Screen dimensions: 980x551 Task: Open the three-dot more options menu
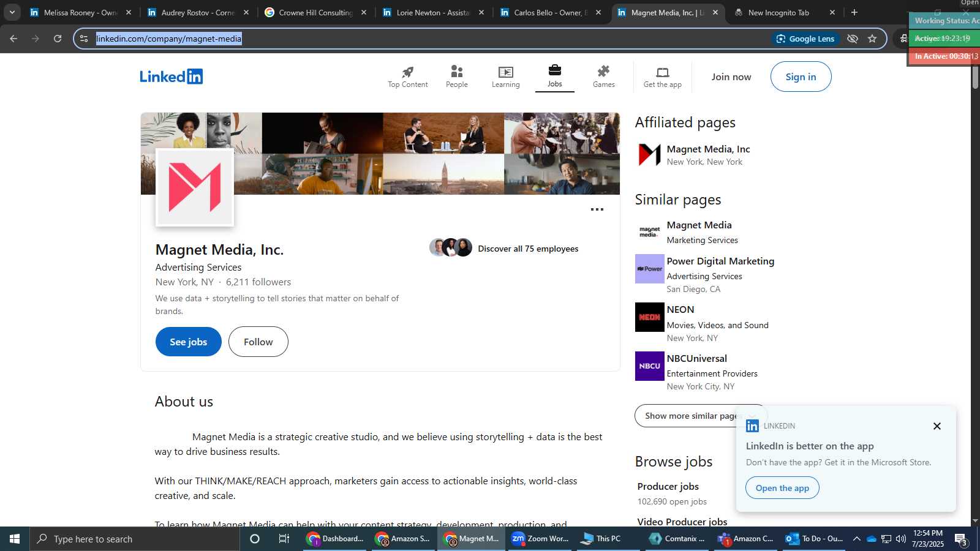[x=597, y=209]
